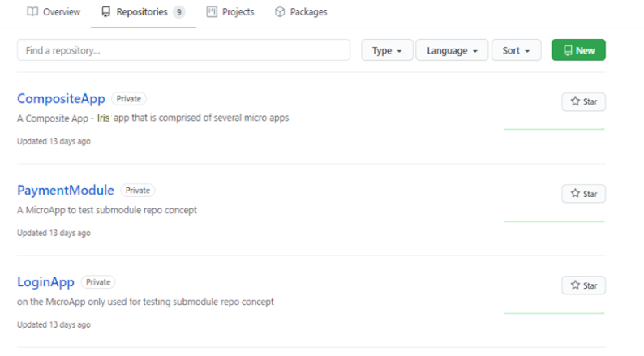Screen dimensions: 644x356
Task: Open the LoginApp repository link
Action: click(45, 282)
